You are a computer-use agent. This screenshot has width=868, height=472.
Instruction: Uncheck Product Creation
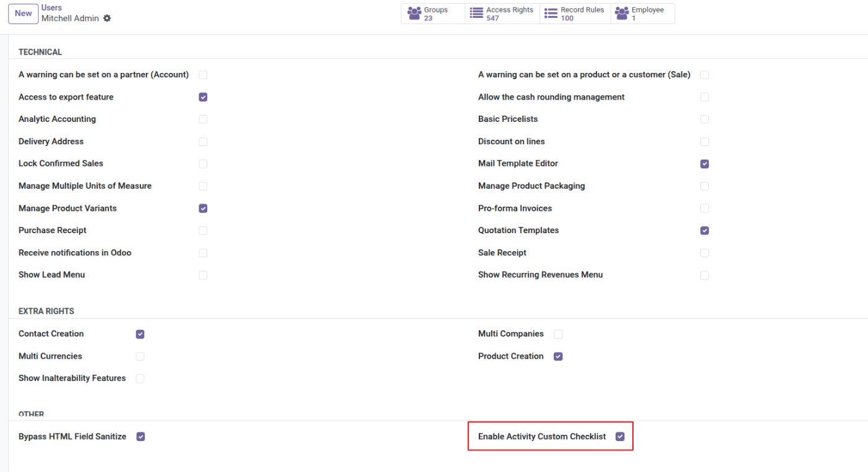pos(558,356)
